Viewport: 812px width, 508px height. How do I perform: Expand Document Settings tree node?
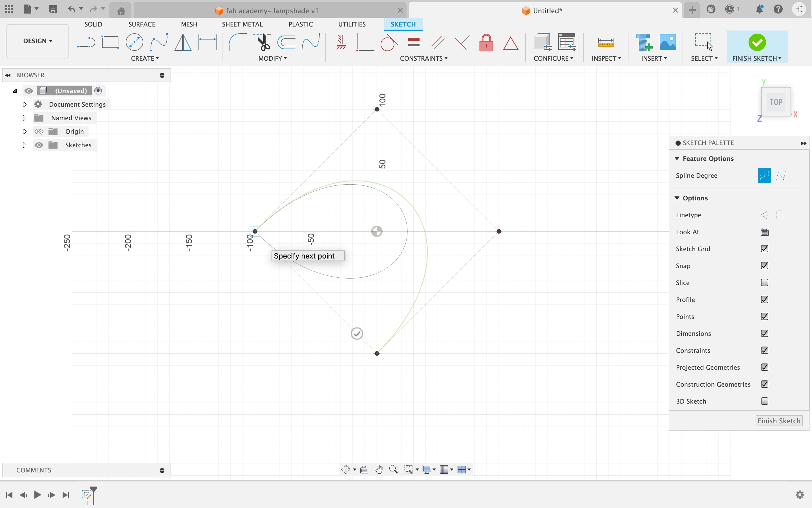pos(25,104)
